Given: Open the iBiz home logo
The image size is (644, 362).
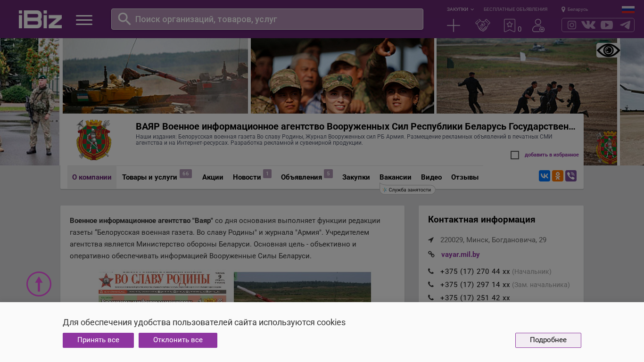Looking at the screenshot, I should [40, 19].
